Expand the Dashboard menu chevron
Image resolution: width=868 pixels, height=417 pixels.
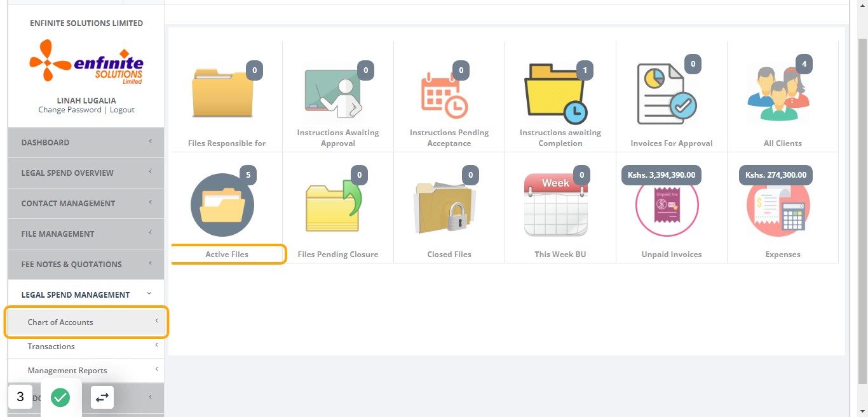(151, 142)
